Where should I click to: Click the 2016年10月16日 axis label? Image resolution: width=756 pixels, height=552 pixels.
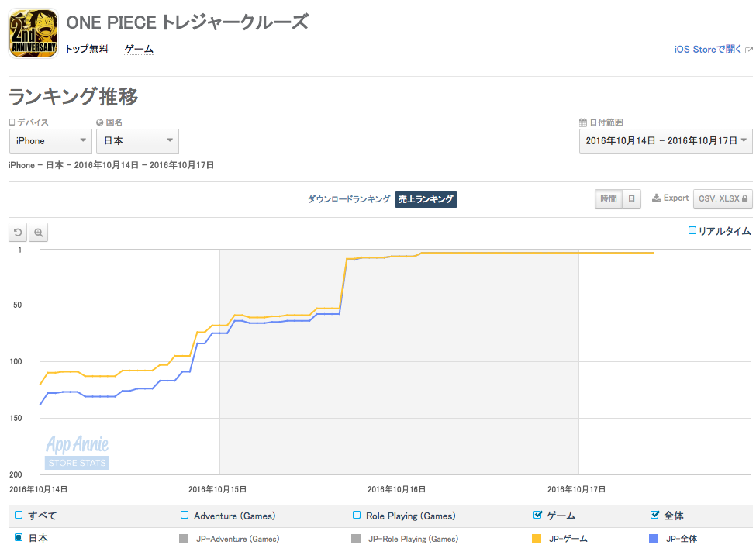point(397,489)
